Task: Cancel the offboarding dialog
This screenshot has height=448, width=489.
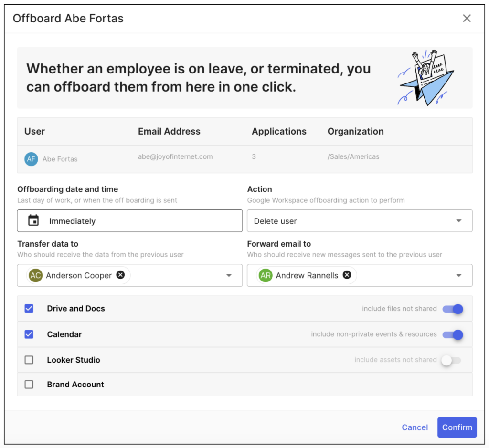Action: tap(415, 427)
